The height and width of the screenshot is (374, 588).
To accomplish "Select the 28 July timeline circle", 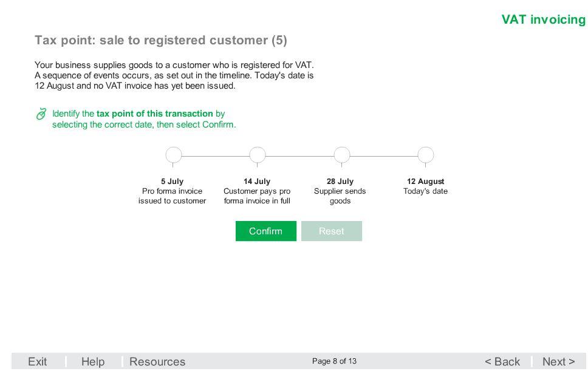I will tap(342, 155).
